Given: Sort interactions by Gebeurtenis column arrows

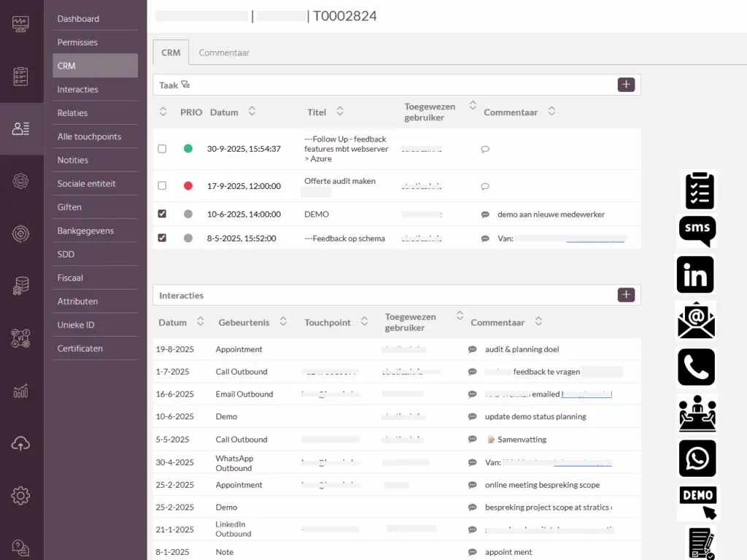Looking at the screenshot, I should click(282, 322).
